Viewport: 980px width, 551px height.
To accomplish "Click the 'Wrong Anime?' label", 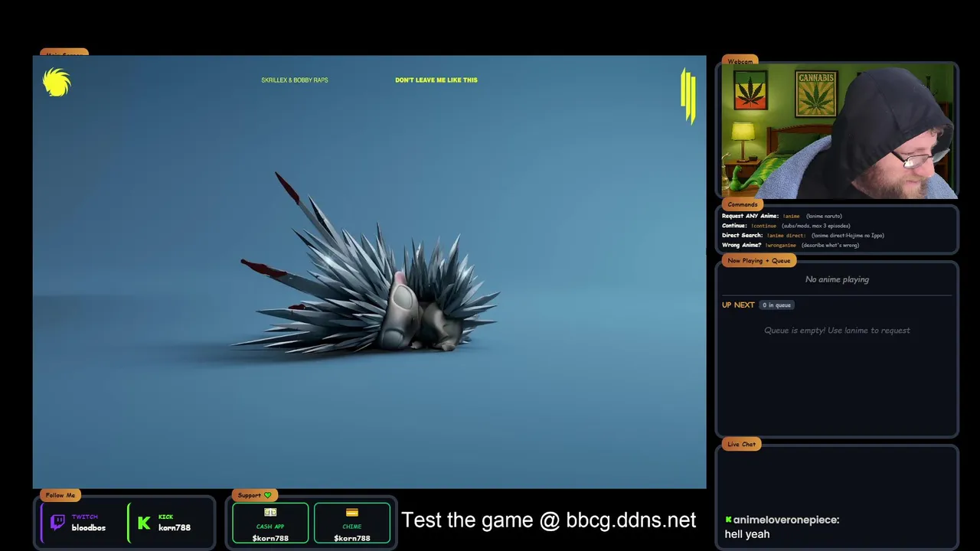I will point(742,246).
